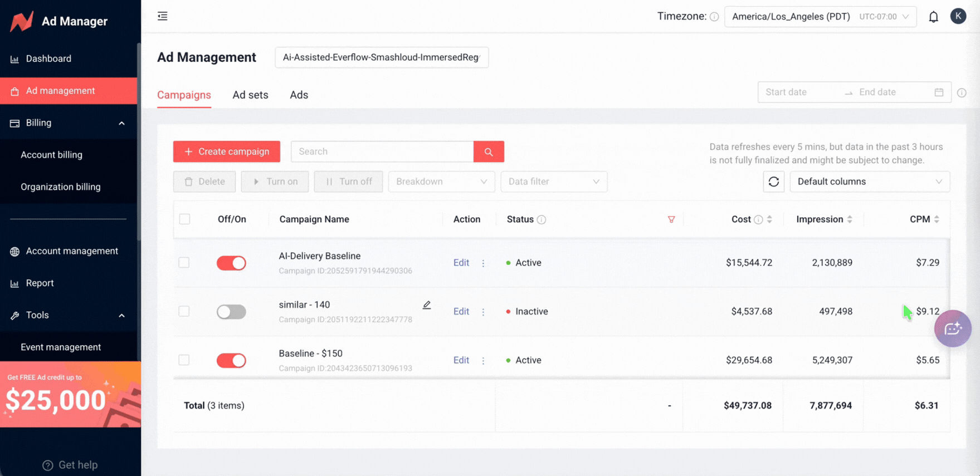Image resolution: width=980 pixels, height=476 pixels.
Task: Click the Timezone info icon
Action: click(x=714, y=17)
